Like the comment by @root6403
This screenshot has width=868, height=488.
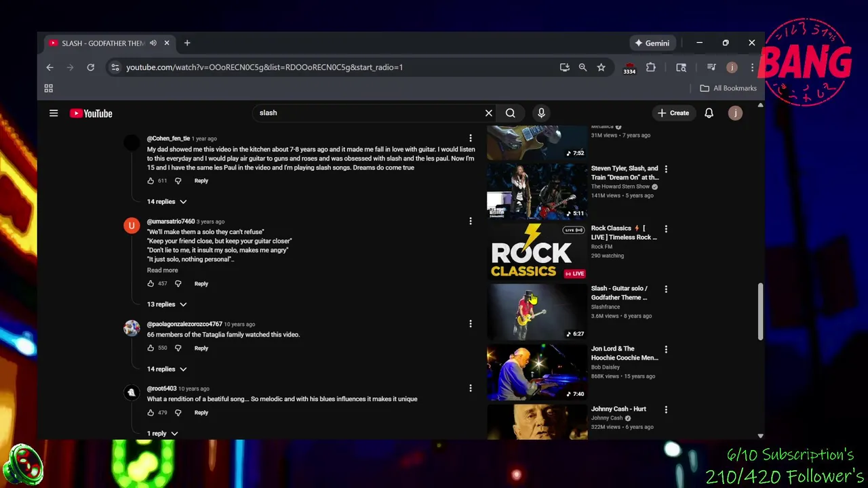(x=151, y=413)
